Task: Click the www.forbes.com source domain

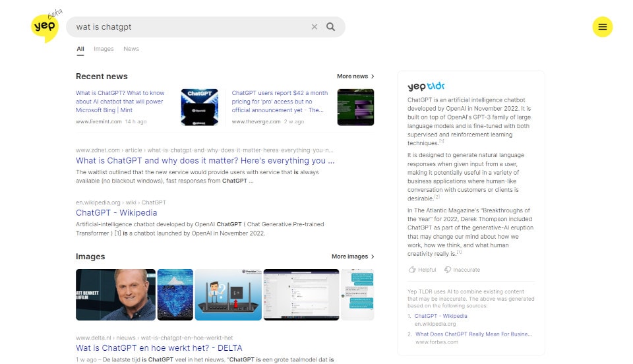Action: (x=437, y=342)
